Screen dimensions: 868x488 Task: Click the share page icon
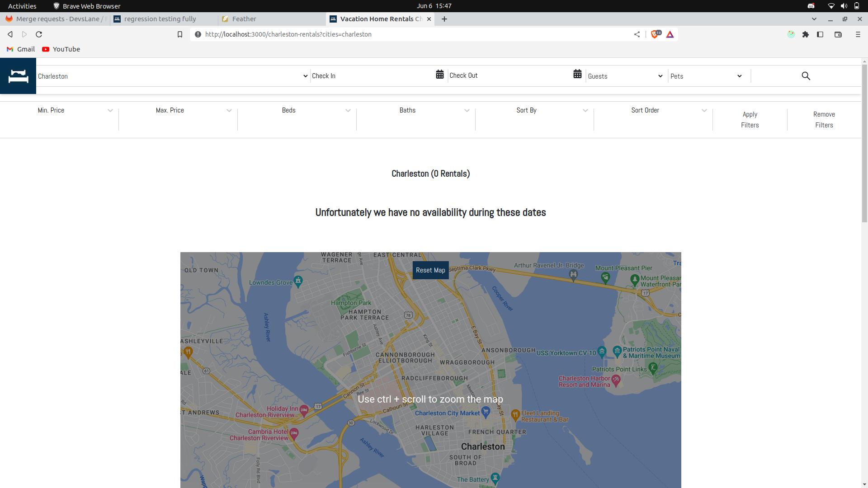pyautogui.click(x=637, y=34)
